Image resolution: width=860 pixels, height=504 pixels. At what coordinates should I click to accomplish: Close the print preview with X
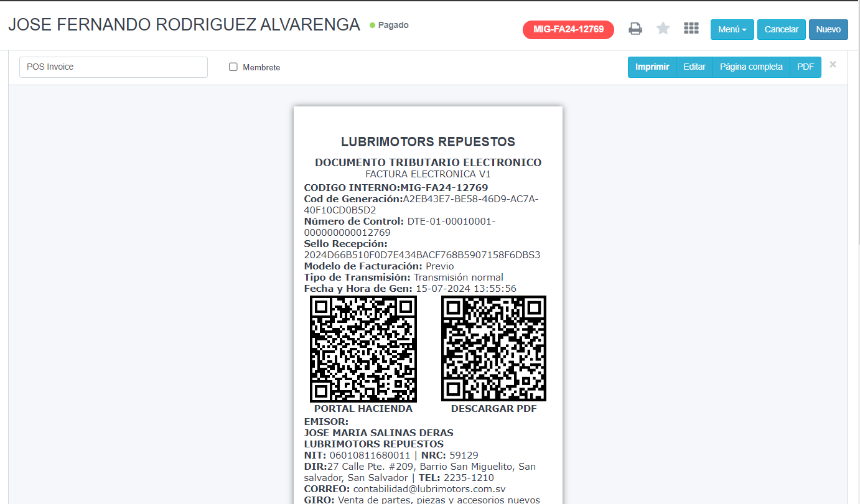coord(833,65)
